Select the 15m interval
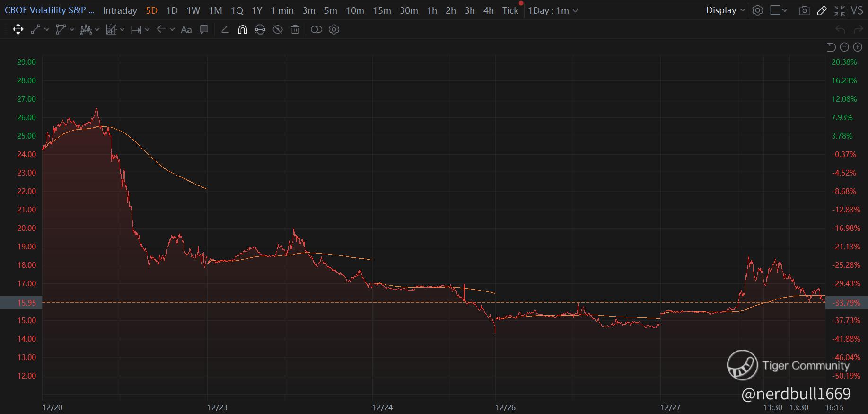This screenshot has width=868, height=414. coord(382,10)
